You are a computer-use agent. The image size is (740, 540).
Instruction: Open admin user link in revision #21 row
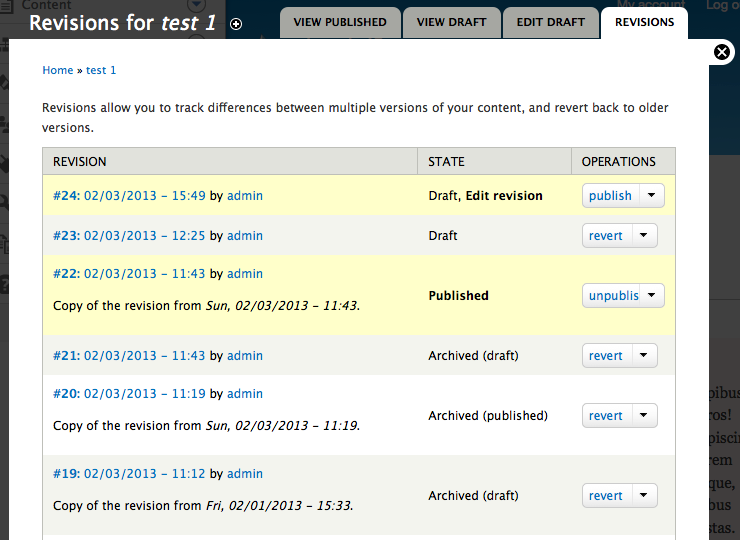point(245,355)
